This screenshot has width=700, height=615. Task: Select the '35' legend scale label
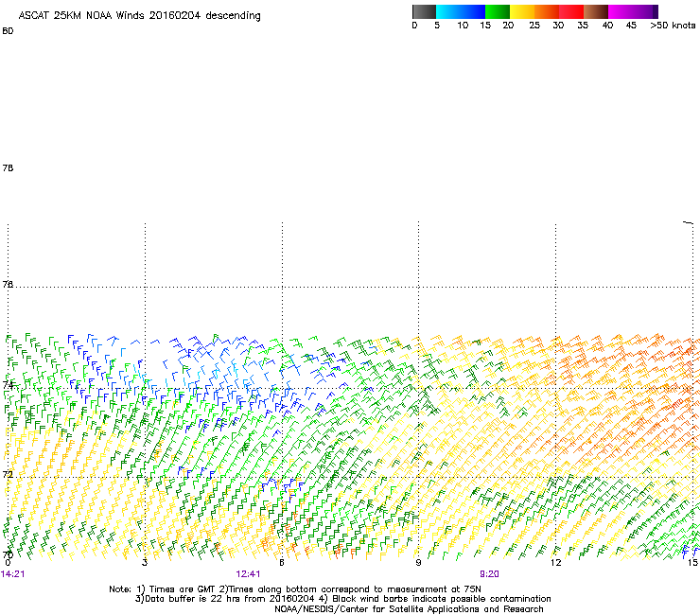pyautogui.click(x=583, y=26)
